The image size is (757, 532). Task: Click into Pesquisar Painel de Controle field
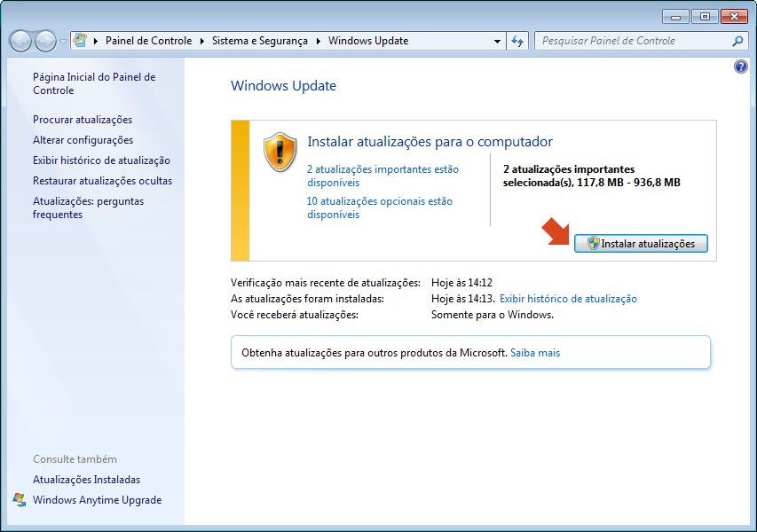click(x=630, y=41)
